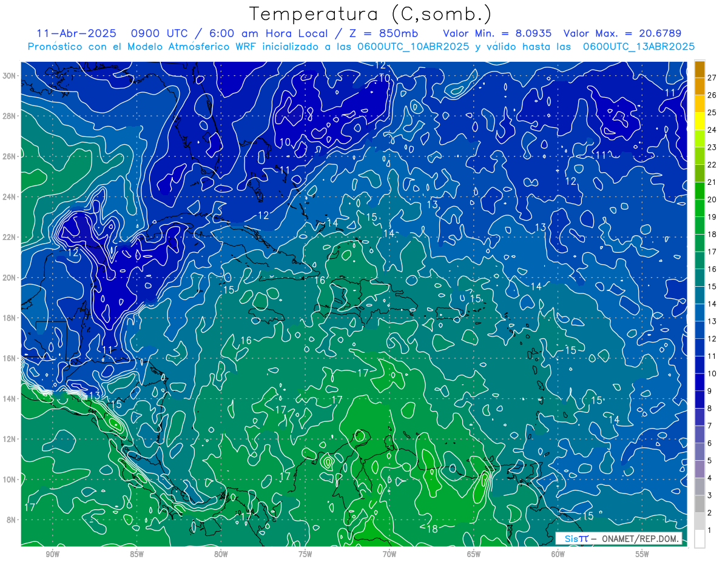Click legend value '5' on the color bar
Screen dimensions: 728x562
tap(710, 461)
